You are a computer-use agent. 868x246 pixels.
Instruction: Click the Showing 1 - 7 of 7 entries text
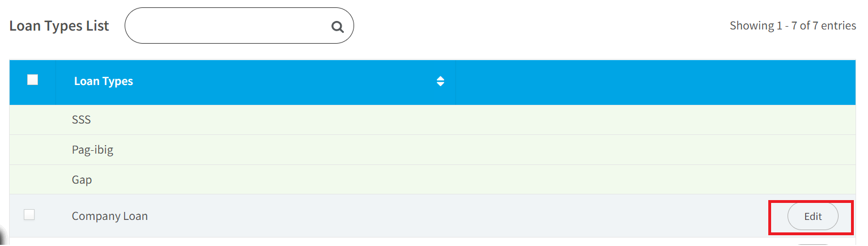793,26
